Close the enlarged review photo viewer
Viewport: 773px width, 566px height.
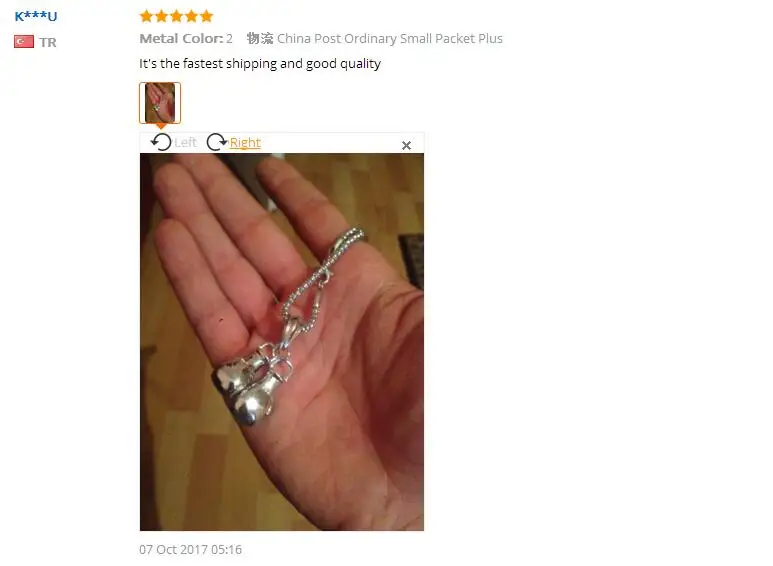[x=406, y=145]
